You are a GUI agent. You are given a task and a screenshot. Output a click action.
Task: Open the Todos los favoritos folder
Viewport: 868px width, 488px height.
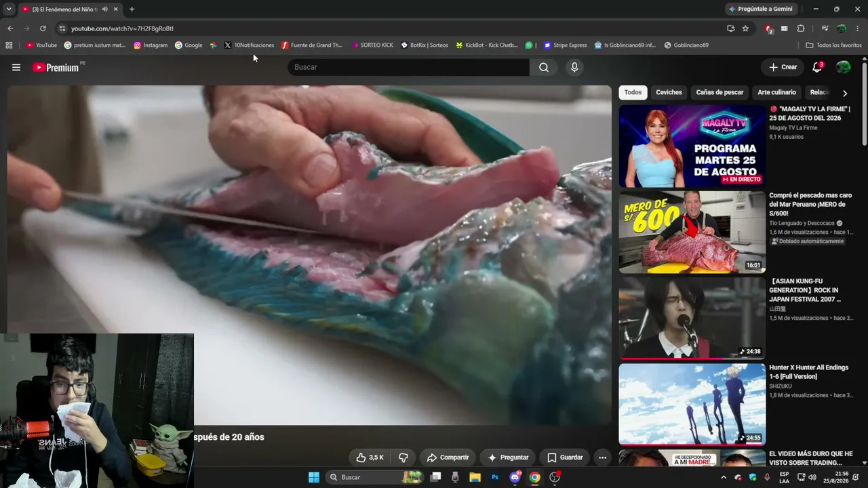coord(833,45)
